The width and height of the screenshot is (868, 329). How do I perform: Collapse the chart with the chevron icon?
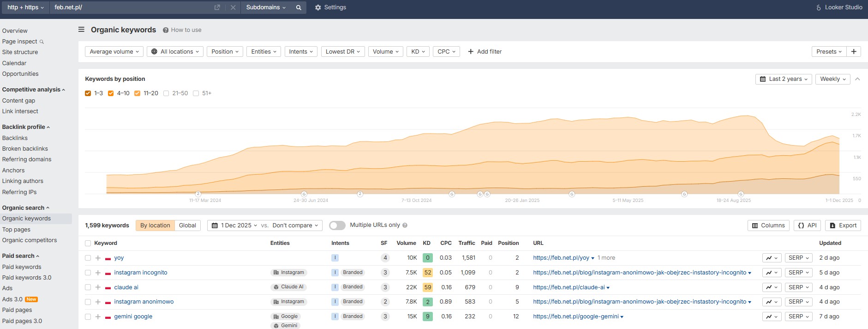click(857, 79)
